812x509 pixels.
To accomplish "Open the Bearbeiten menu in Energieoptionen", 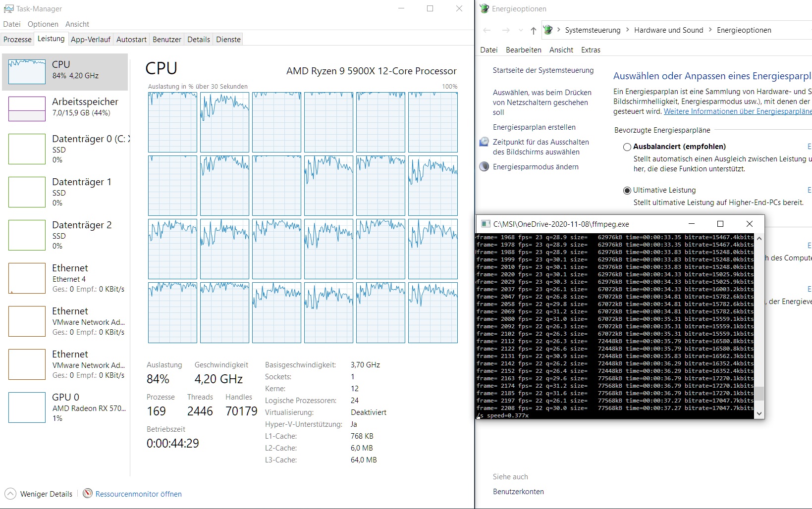I will pyautogui.click(x=524, y=50).
